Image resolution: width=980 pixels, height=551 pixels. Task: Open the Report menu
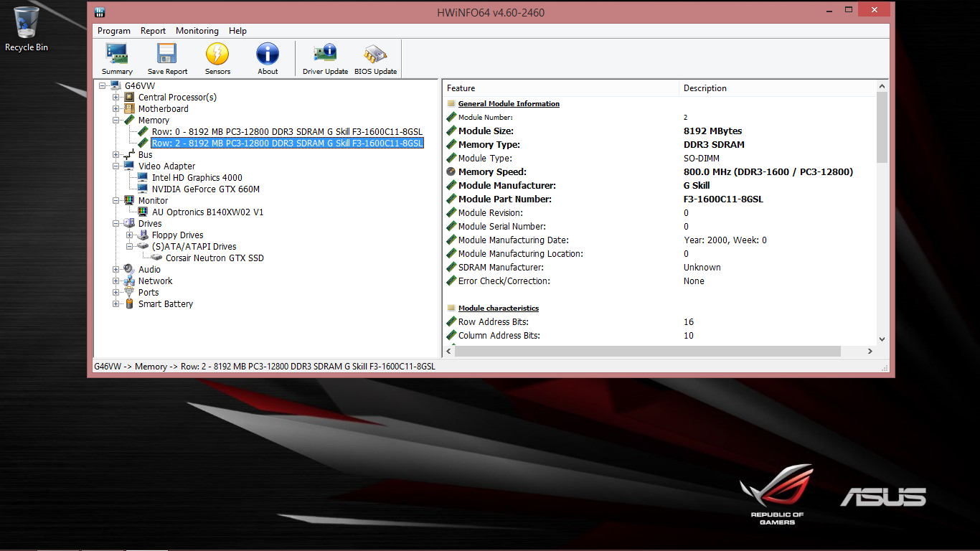click(x=153, y=31)
